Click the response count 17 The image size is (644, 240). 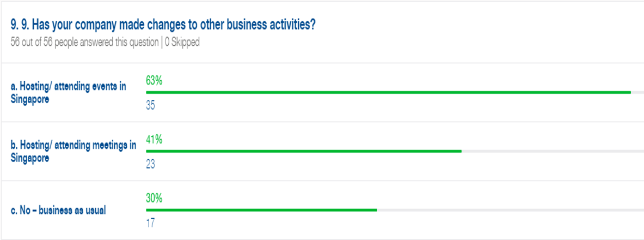click(150, 224)
